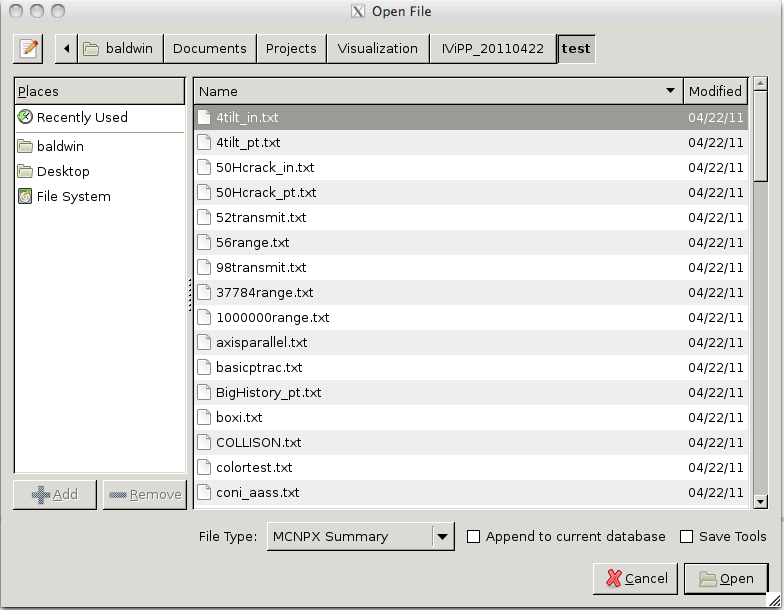The width and height of the screenshot is (784, 610).
Task: Open the baldwin home folder in the path bar
Action: (x=120, y=48)
